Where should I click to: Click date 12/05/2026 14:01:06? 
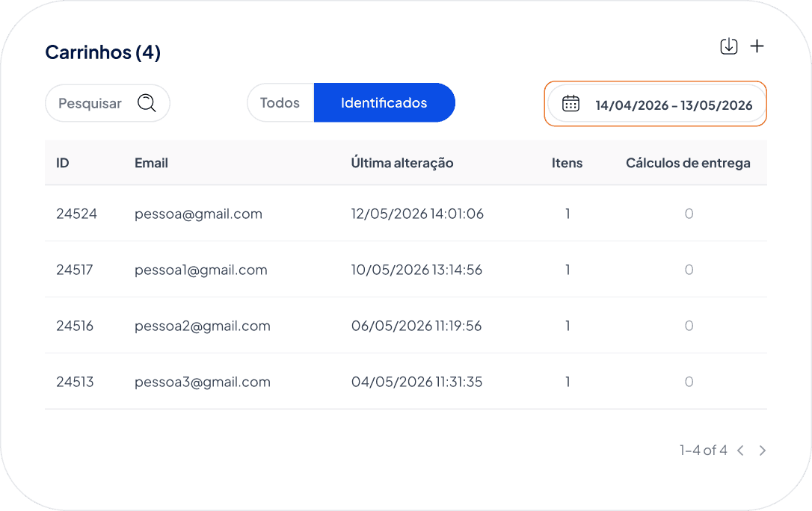tap(417, 214)
